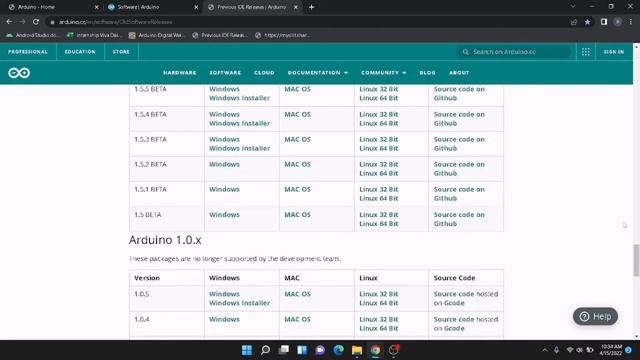Open Arduino Digital Write bookmark
Viewport: 640px width, 360px height.
[x=156, y=35]
